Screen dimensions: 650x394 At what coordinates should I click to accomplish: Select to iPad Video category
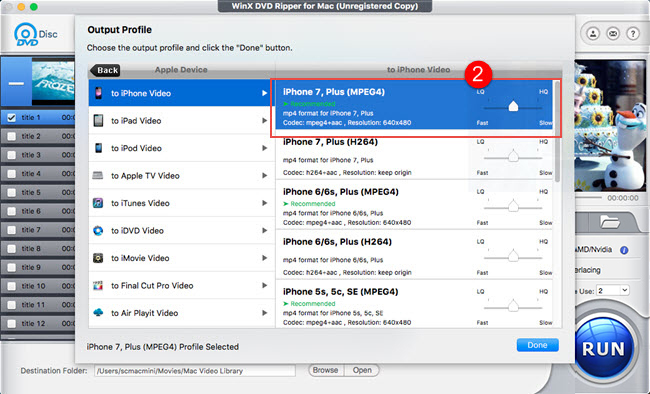(182, 121)
